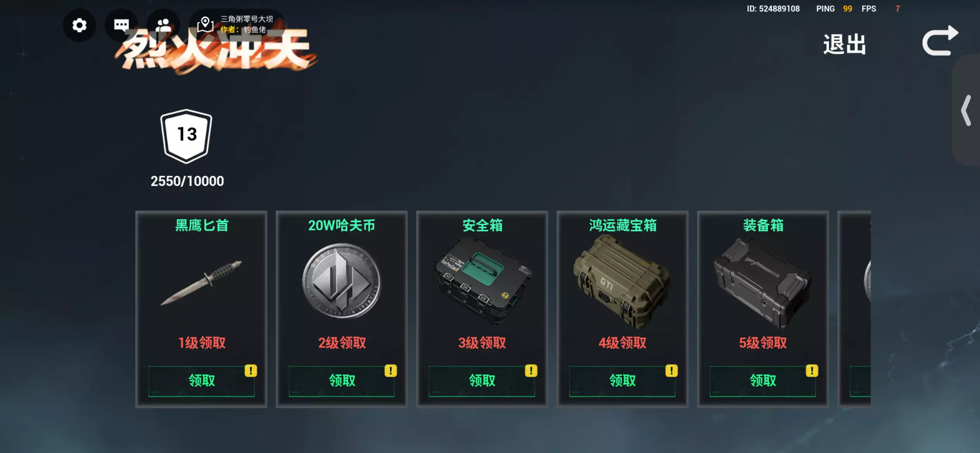Claim the 黑鹰匕首 level 1 reward
The width and height of the screenshot is (980, 453).
201,381
